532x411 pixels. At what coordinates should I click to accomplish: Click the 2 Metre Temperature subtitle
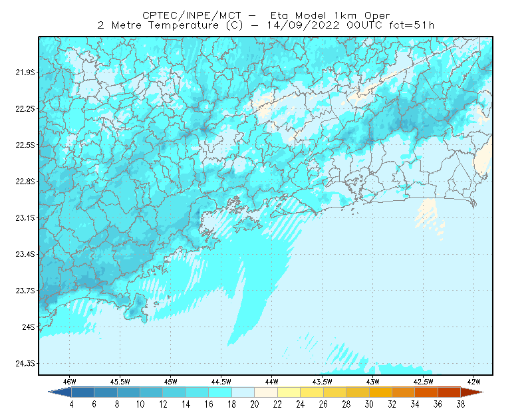click(x=158, y=25)
